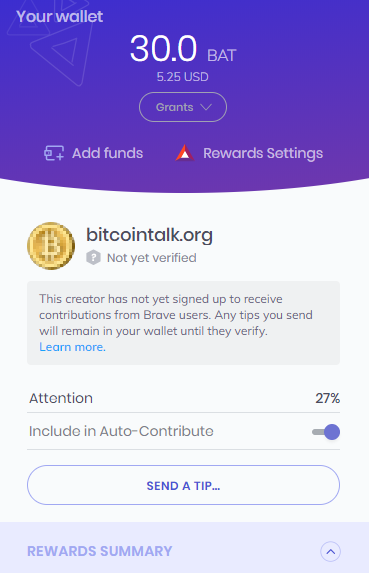Screen dimensions: 369x573
Task: Open the Grants dropdown
Action: (183, 107)
